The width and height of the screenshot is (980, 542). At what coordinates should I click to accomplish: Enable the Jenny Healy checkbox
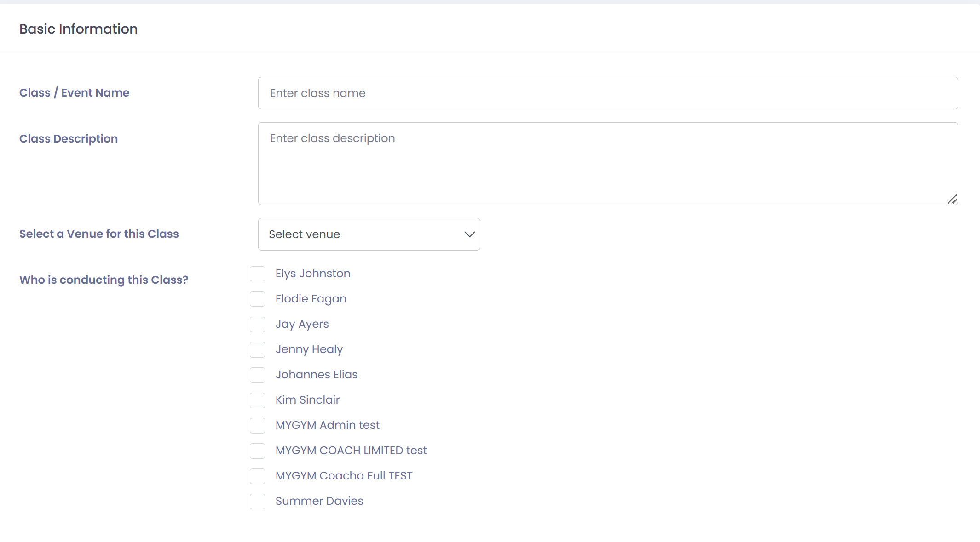(257, 350)
